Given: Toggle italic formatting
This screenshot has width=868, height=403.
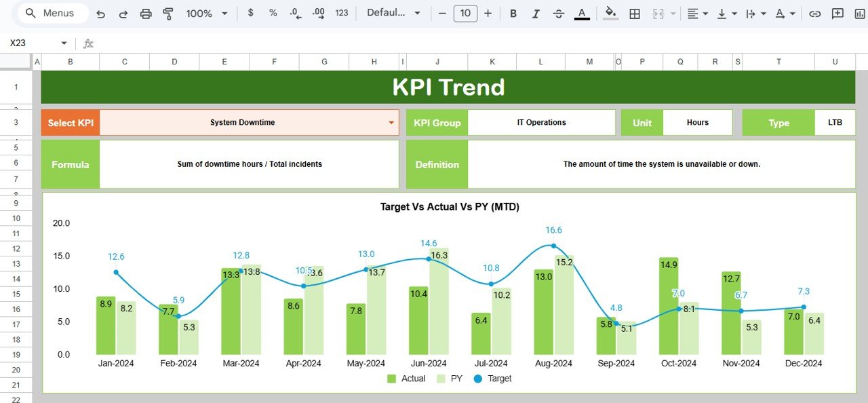Looking at the screenshot, I should pyautogui.click(x=535, y=13).
